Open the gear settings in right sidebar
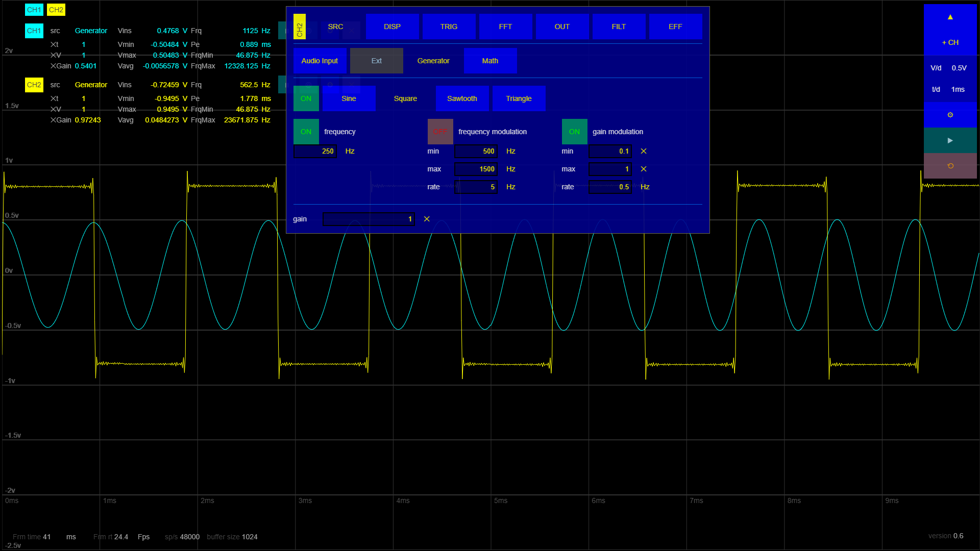980x551 pixels. [950, 115]
